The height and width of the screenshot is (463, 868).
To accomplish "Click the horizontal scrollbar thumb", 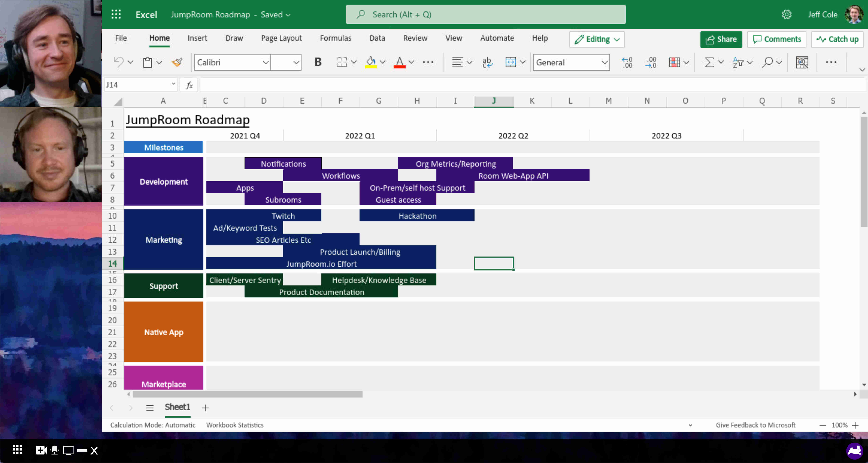I will (x=248, y=394).
